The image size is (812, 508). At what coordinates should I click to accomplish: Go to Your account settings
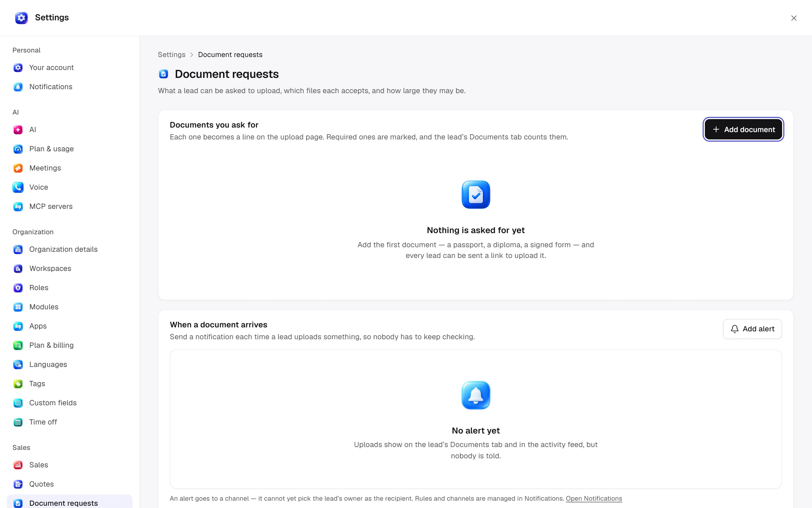click(x=69, y=67)
